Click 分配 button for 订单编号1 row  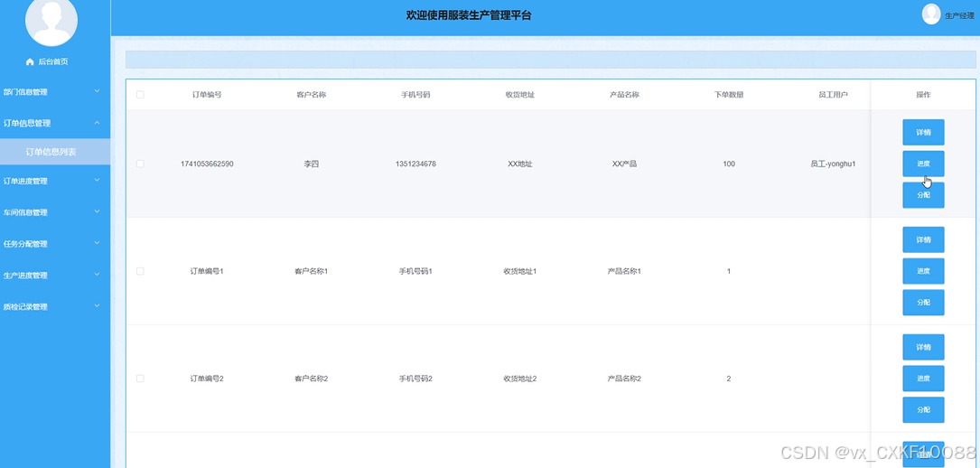[923, 303]
